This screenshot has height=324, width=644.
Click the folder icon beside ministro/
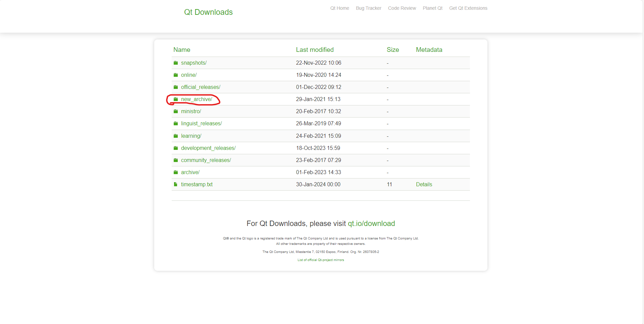click(176, 111)
